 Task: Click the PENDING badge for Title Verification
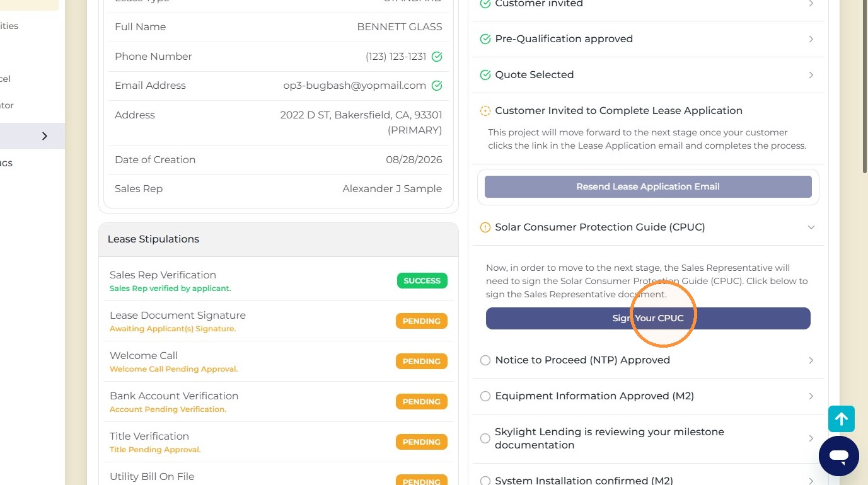(422, 442)
